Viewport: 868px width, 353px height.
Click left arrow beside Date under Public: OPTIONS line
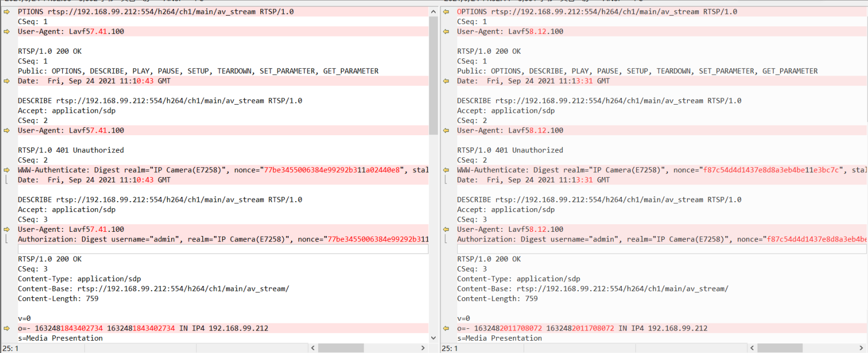pos(6,81)
